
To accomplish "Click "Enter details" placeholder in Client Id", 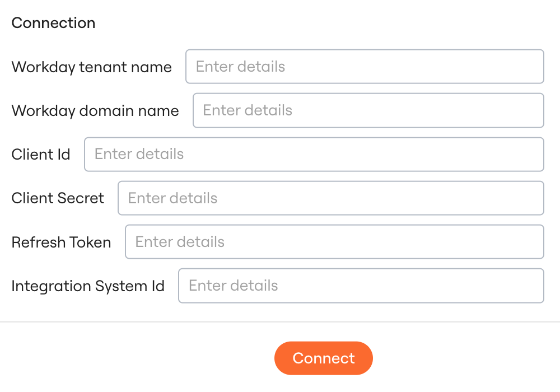I will [x=139, y=154].
